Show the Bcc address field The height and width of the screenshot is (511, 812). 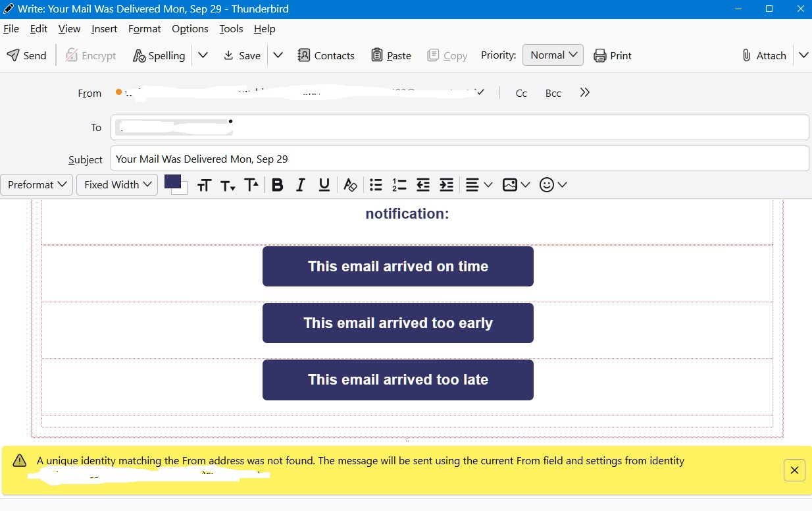click(553, 94)
